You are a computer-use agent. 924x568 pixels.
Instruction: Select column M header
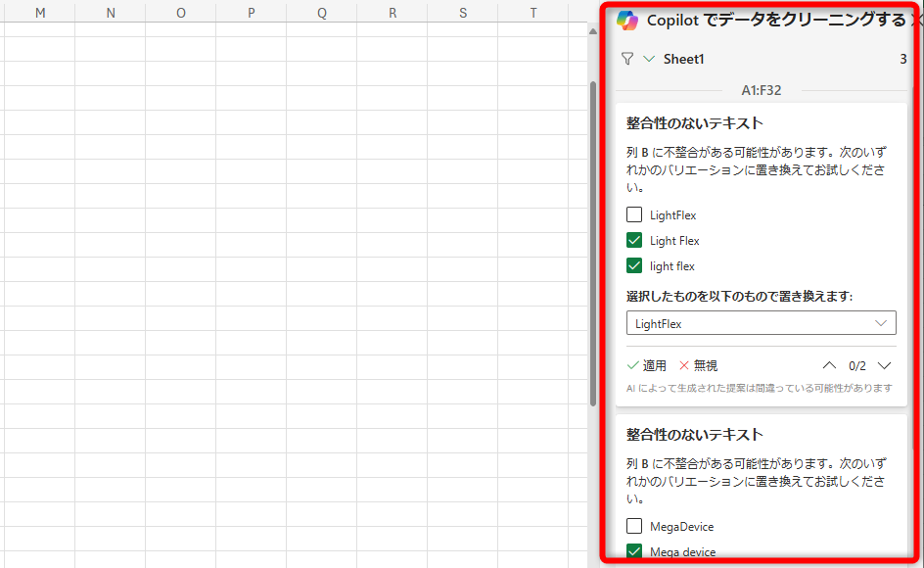click(x=40, y=13)
